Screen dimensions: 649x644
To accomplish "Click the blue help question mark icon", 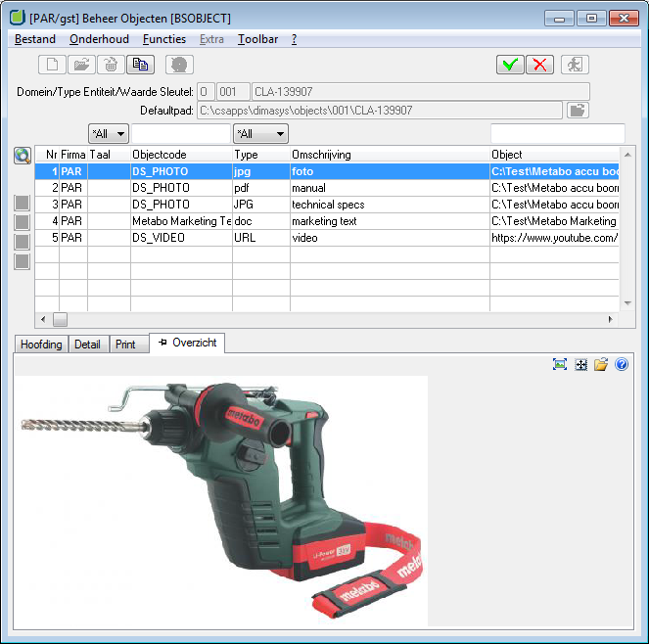I will tap(622, 364).
